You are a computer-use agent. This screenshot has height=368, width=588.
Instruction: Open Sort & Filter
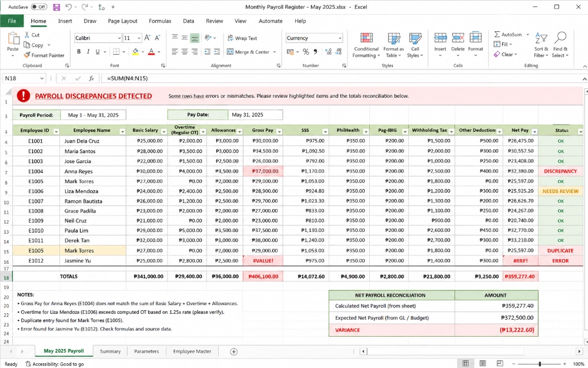(x=541, y=45)
